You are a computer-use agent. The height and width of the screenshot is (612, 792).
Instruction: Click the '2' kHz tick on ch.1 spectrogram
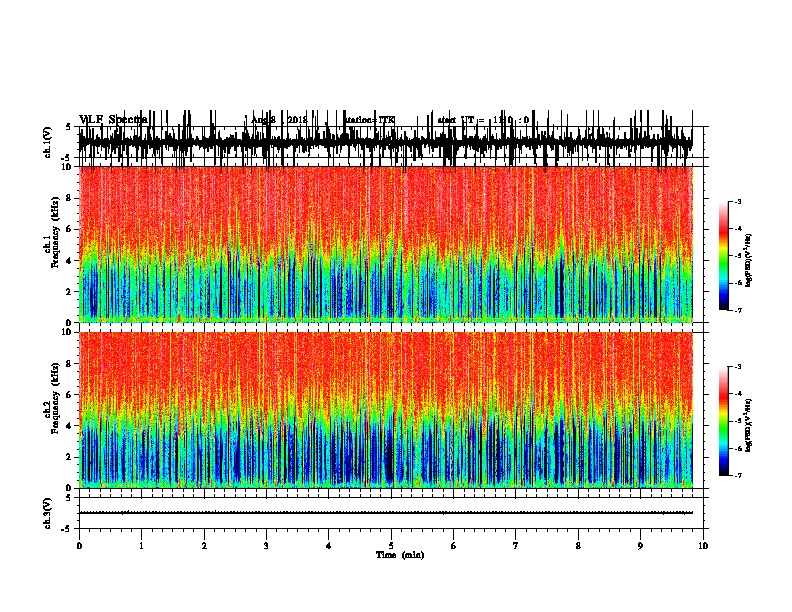[70, 292]
